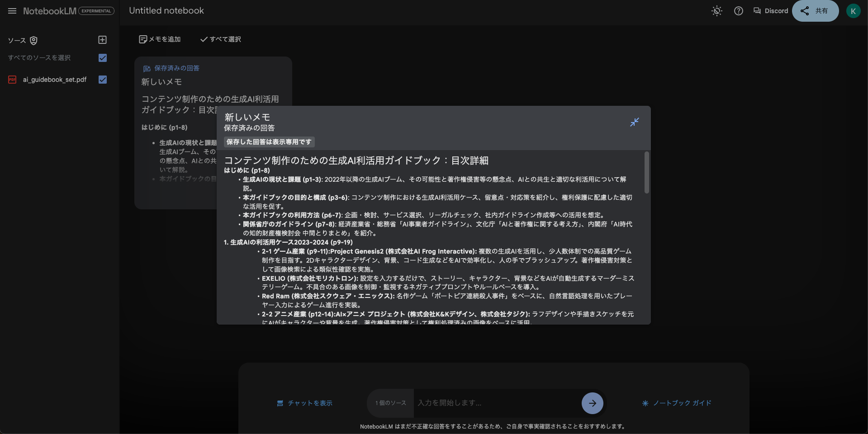The image size is (868, 434).
Task: Open the hamburger main menu
Action: pyautogui.click(x=12, y=11)
